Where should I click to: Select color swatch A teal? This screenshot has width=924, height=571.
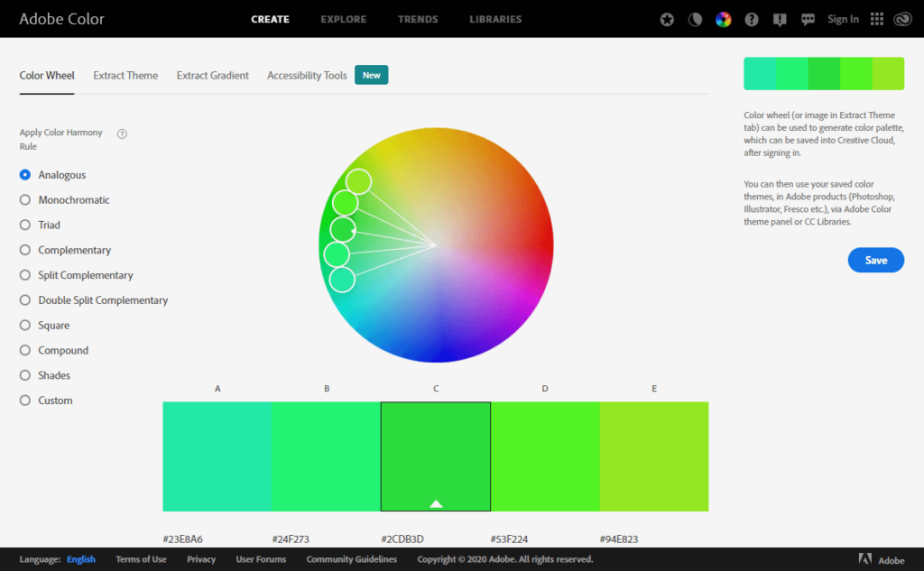[217, 456]
